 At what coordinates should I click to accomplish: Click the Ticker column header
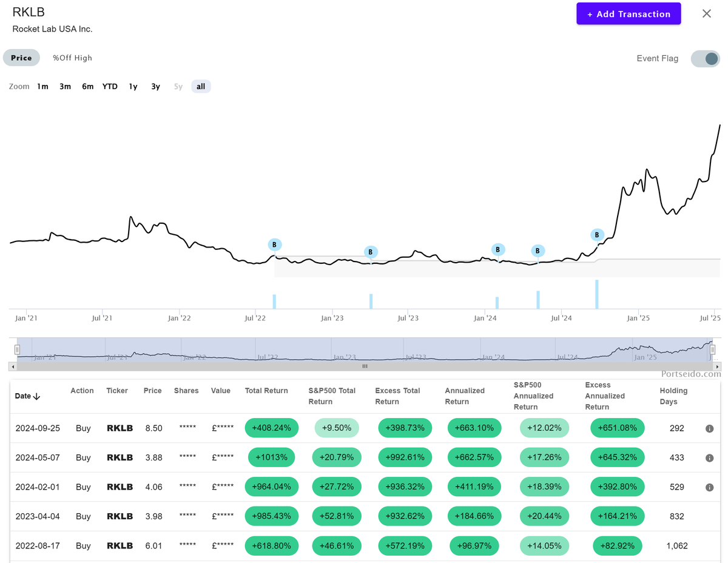117,391
